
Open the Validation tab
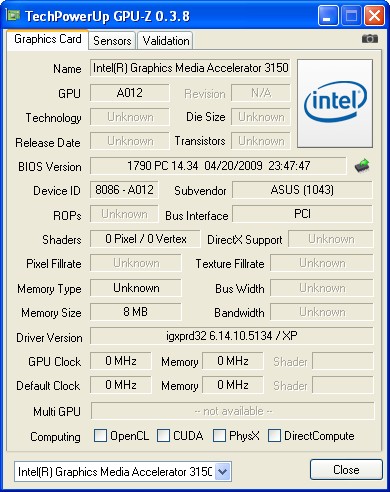pos(166,41)
